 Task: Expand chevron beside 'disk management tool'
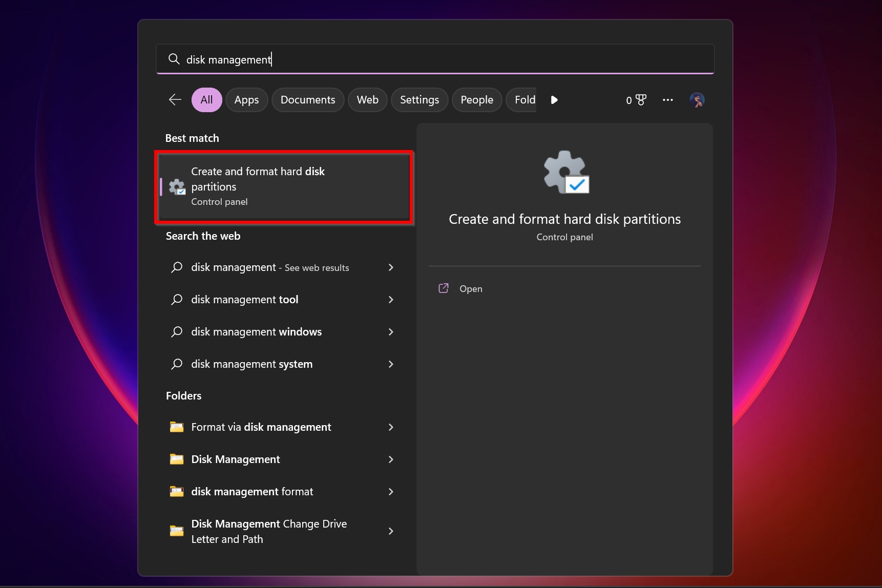click(391, 300)
